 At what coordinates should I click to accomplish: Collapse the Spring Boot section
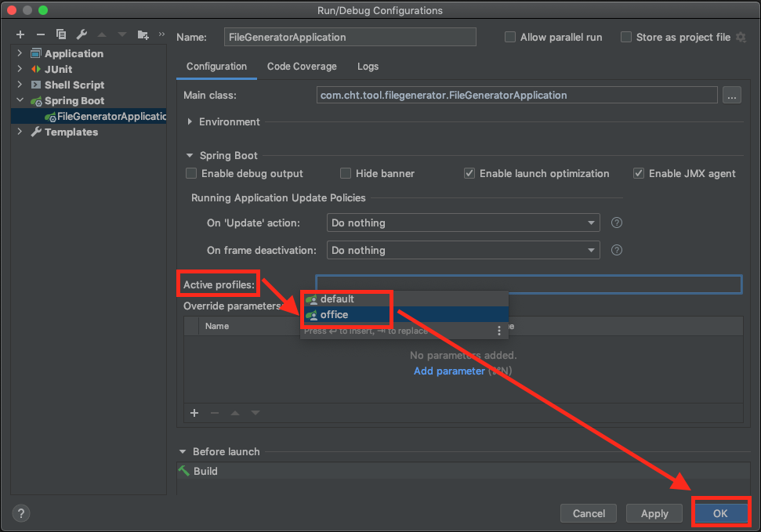(189, 155)
